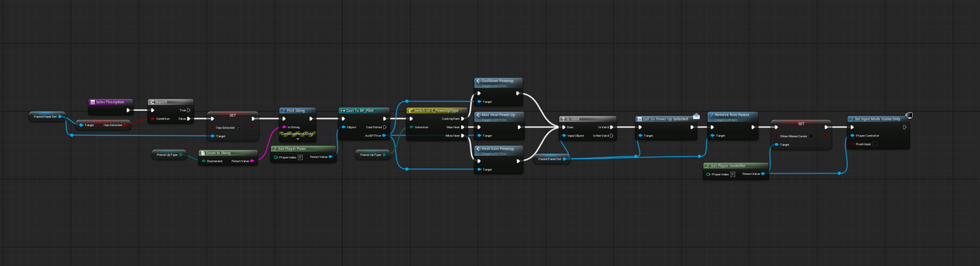The height and width of the screenshot is (266, 980).
Task: Select the Get Player Pawn node
Action: click(x=304, y=153)
